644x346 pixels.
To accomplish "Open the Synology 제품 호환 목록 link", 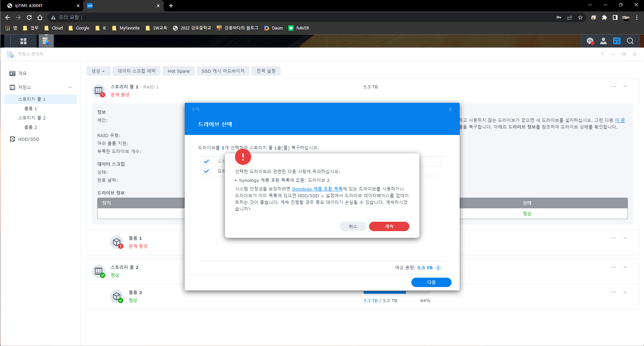I will point(317,189).
